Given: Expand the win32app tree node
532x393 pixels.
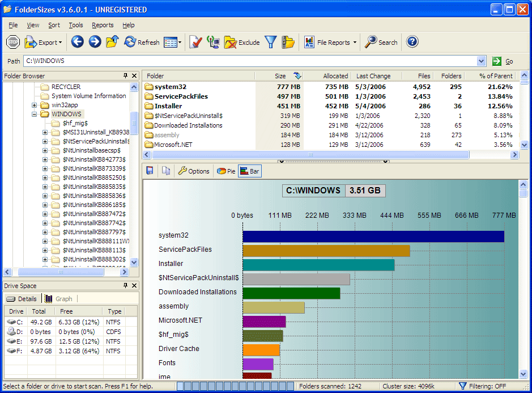Looking at the screenshot, I should 34,105.
